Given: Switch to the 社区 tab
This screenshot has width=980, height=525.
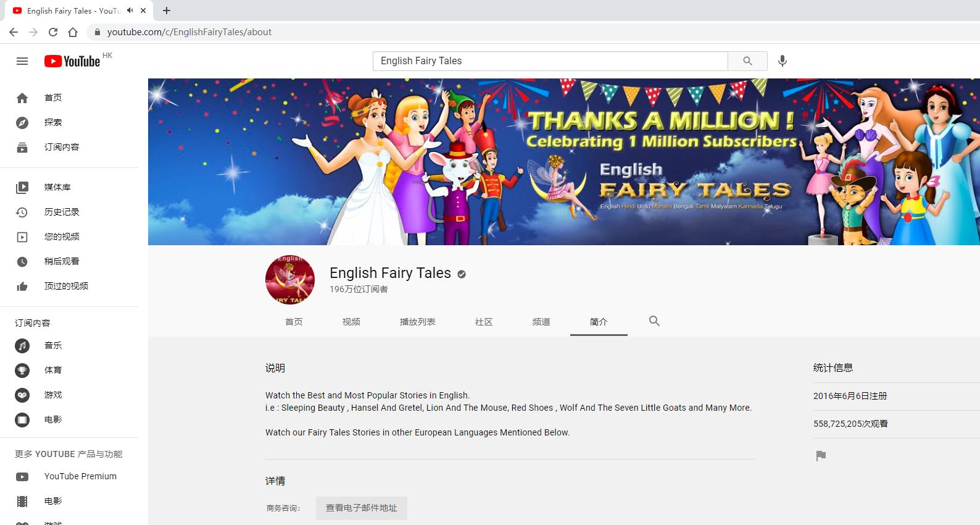Looking at the screenshot, I should tap(484, 322).
